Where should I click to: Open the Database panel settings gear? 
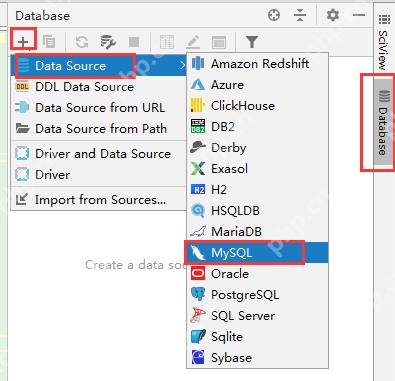(x=333, y=15)
